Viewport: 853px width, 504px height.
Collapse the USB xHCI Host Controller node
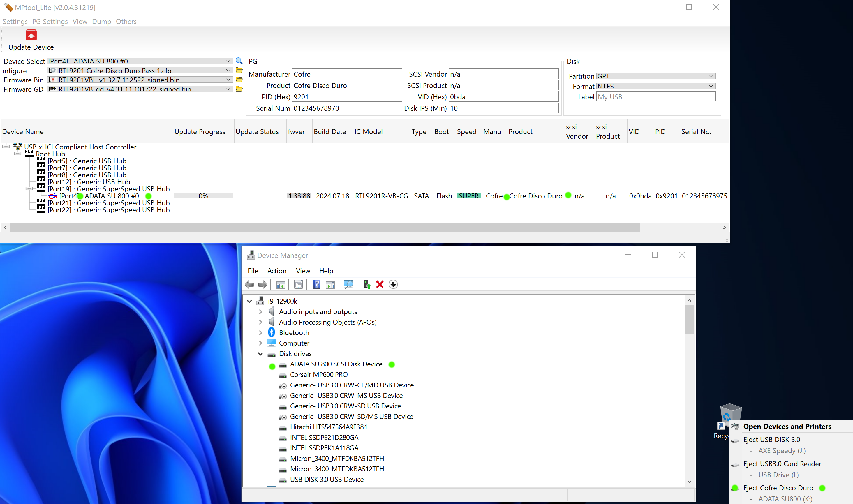click(x=6, y=147)
